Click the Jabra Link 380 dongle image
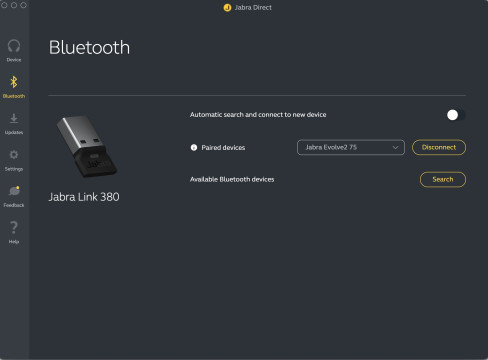Image resolution: width=488 pixels, height=360 pixels. point(87,146)
